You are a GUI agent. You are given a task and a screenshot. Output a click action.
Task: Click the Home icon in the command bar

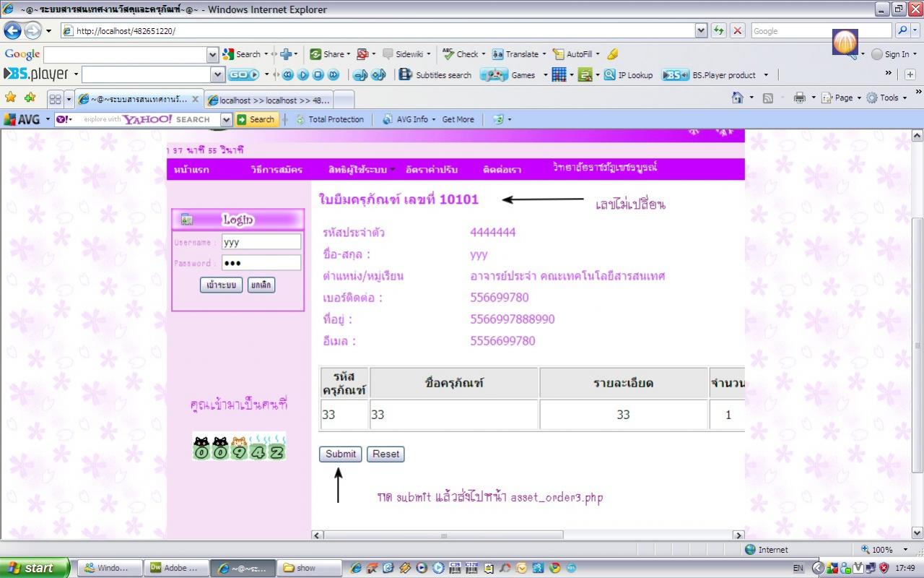click(x=737, y=98)
